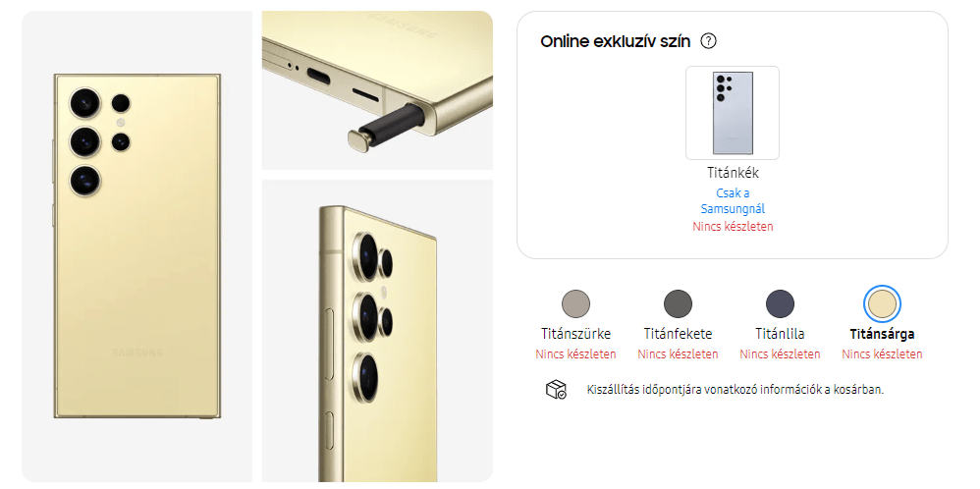Click the Titánlila label text
The height and width of the screenshot is (489, 980).
(780, 334)
